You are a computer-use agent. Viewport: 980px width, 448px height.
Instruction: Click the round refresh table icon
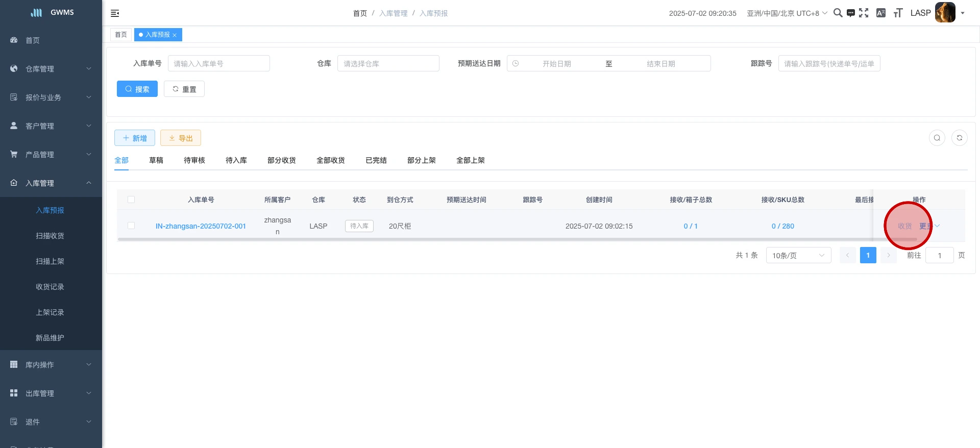coord(960,138)
